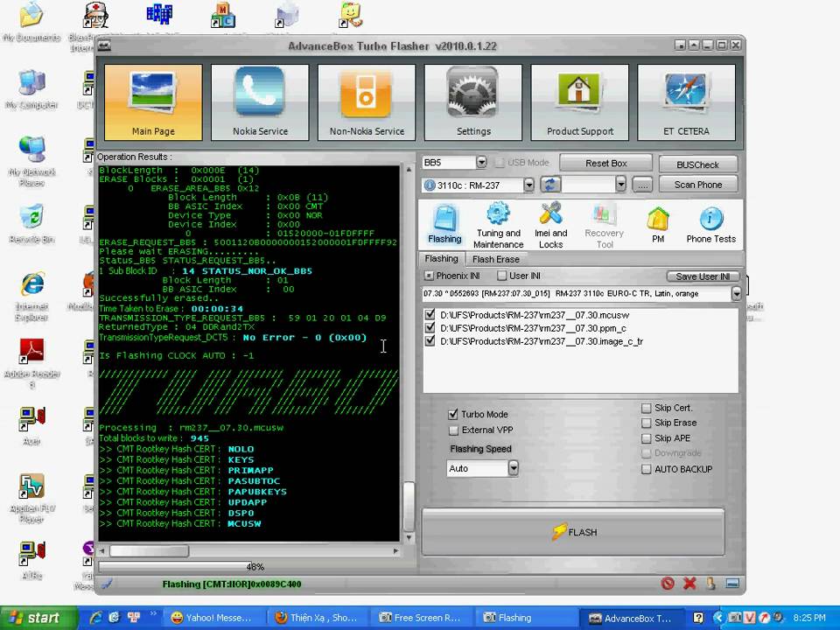Expand the Flashing Speed Auto dropdown
This screenshot has width=840, height=630.
pos(514,468)
